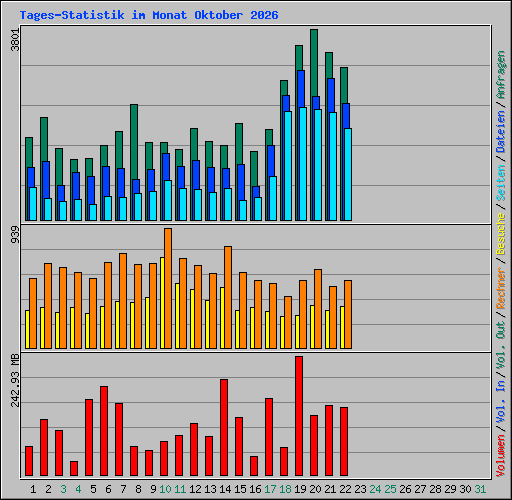Click the top axis value "3801"
This screenshot has width=512, height=500.
pyautogui.click(x=15, y=40)
